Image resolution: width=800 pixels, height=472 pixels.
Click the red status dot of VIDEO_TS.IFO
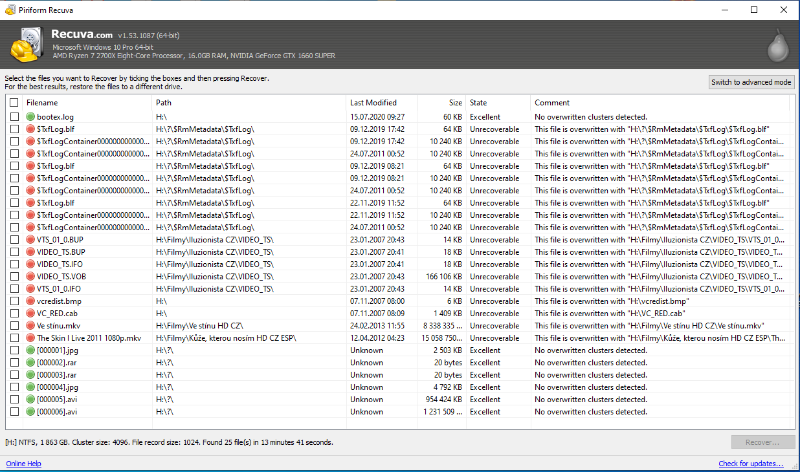click(x=31, y=264)
